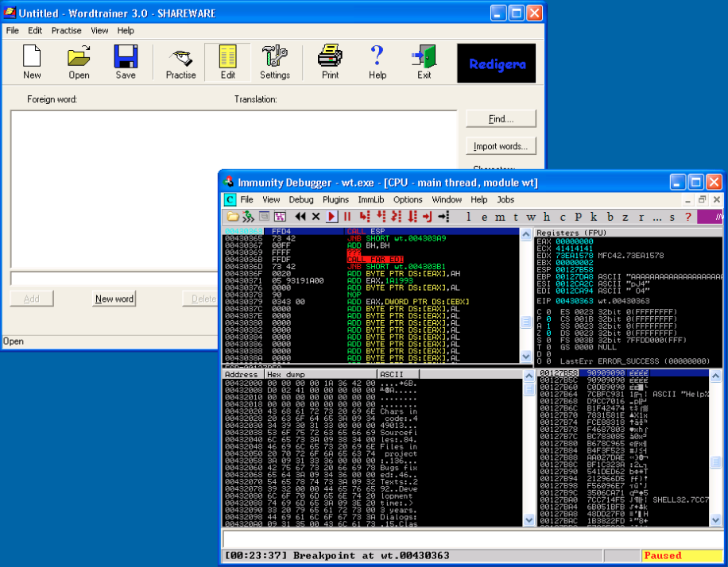728x567 pixels.
Task: Show references with the 'r' button
Action: pyautogui.click(x=641, y=217)
